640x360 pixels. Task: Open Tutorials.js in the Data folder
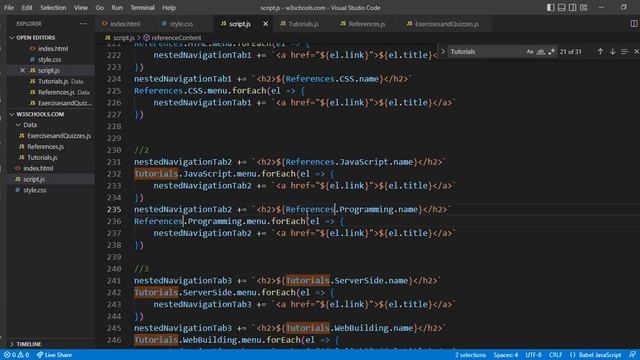[x=42, y=158]
